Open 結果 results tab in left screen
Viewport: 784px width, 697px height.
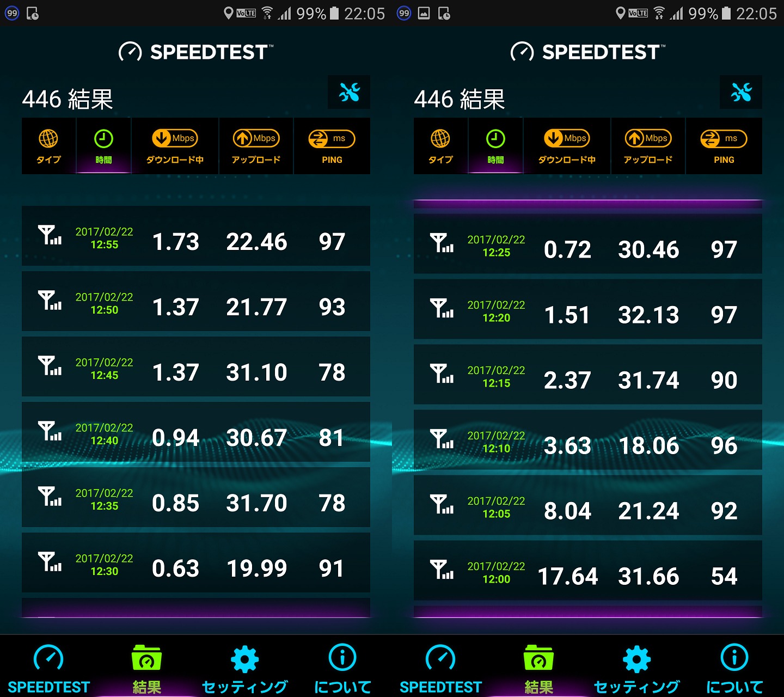(147, 669)
